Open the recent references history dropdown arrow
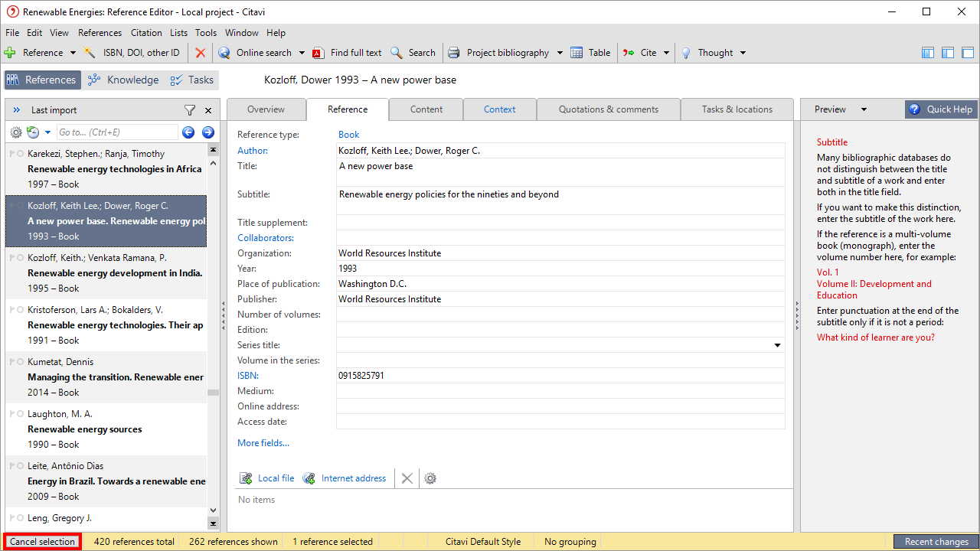 click(x=47, y=132)
